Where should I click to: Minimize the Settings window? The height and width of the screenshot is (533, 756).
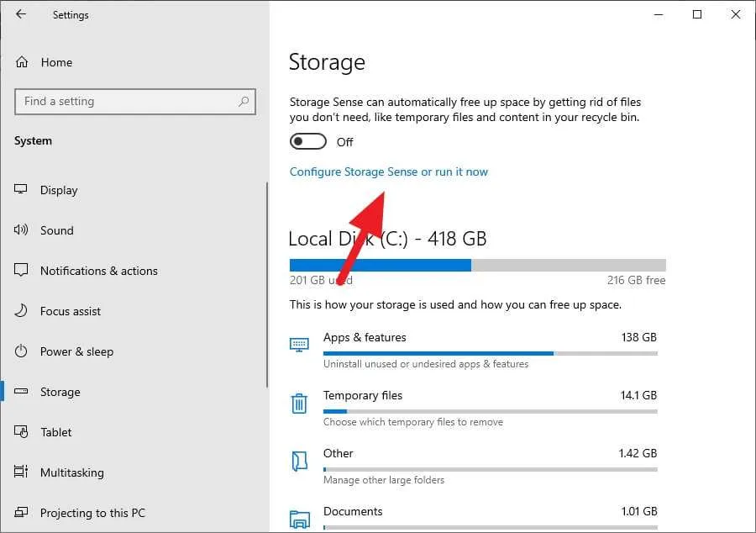[659, 14]
